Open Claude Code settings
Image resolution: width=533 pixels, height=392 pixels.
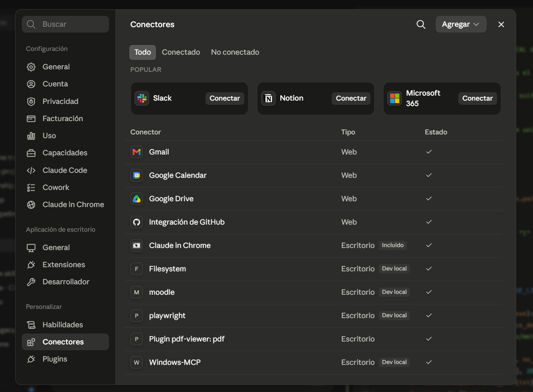coord(65,170)
